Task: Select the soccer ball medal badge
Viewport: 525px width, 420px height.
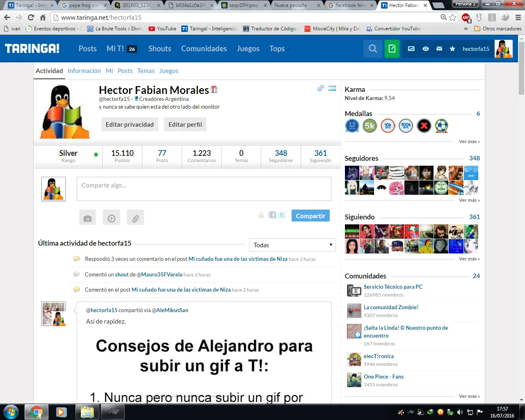Action: 442,126
